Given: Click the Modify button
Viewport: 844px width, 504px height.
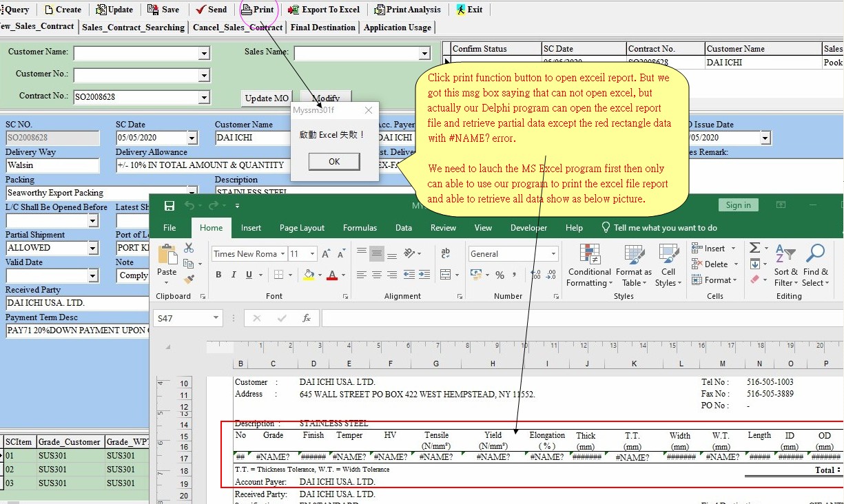Looking at the screenshot, I should pyautogui.click(x=326, y=98).
